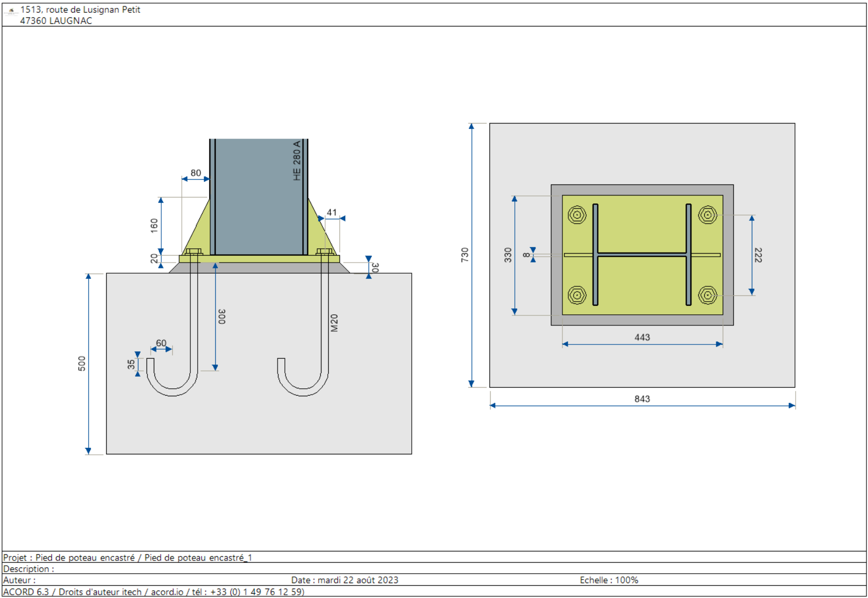Click the Echelle 100% scale text
Viewport: 868px width, 598px height.
608,580
